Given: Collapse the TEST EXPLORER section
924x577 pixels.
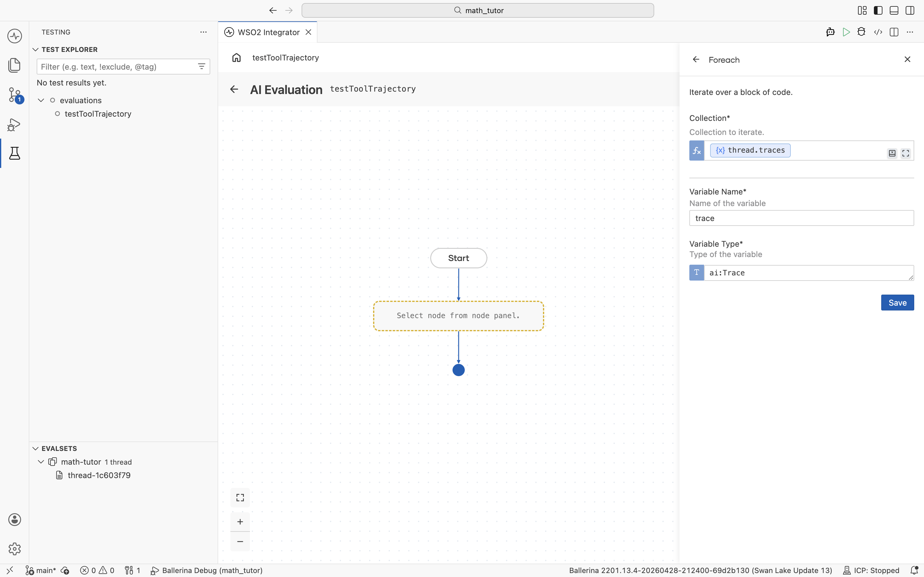Looking at the screenshot, I should (x=35, y=49).
